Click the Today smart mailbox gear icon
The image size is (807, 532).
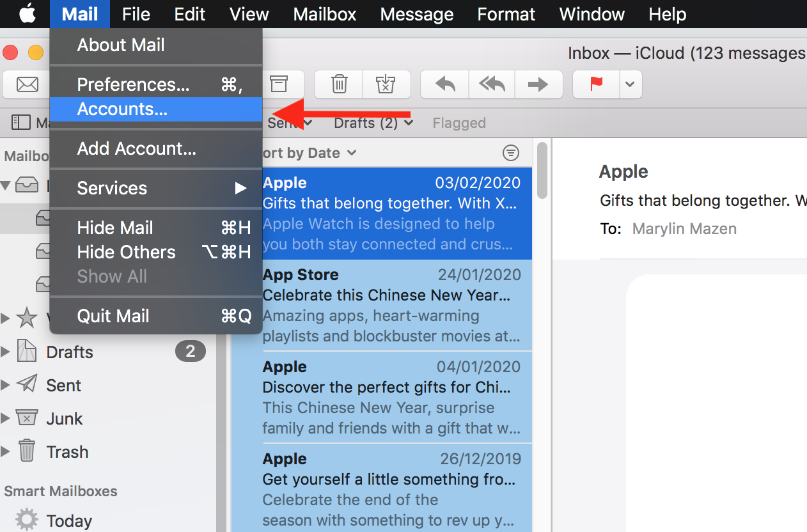[x=26, y=520]
